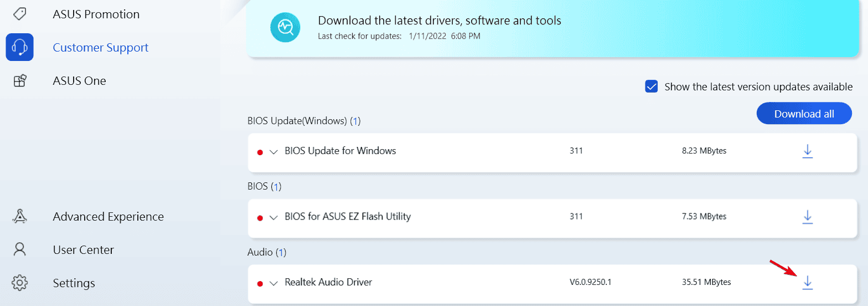Click version 311 in ASUS EZ Flash Utility row

coord(576,217)
